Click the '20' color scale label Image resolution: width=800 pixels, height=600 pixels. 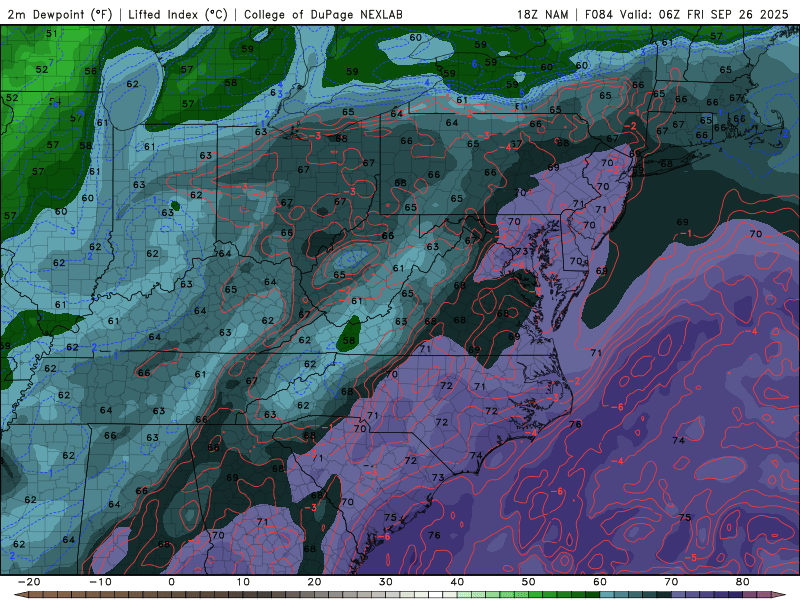pyautogui.click(x=314, y=582)
